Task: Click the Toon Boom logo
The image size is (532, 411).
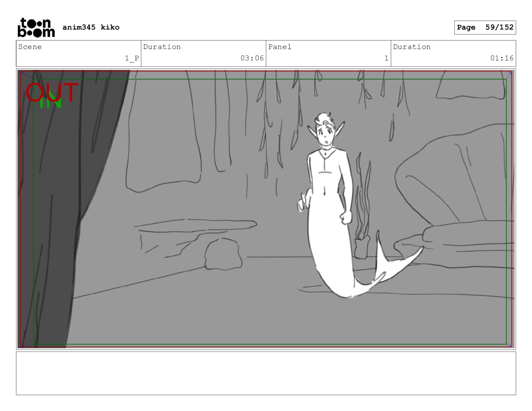Action: (36, 27)
